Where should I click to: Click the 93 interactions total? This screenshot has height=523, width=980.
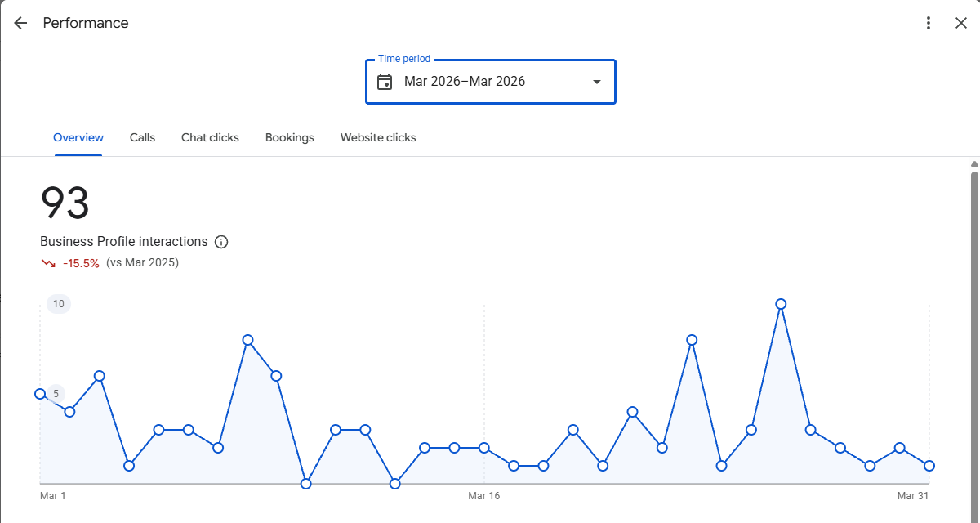(65, 203)
